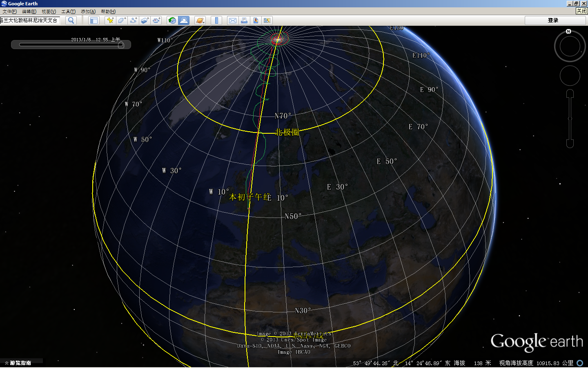Click zoom in at slider top
The width and height of the screenshot is (588, 368).
(570, 94)
